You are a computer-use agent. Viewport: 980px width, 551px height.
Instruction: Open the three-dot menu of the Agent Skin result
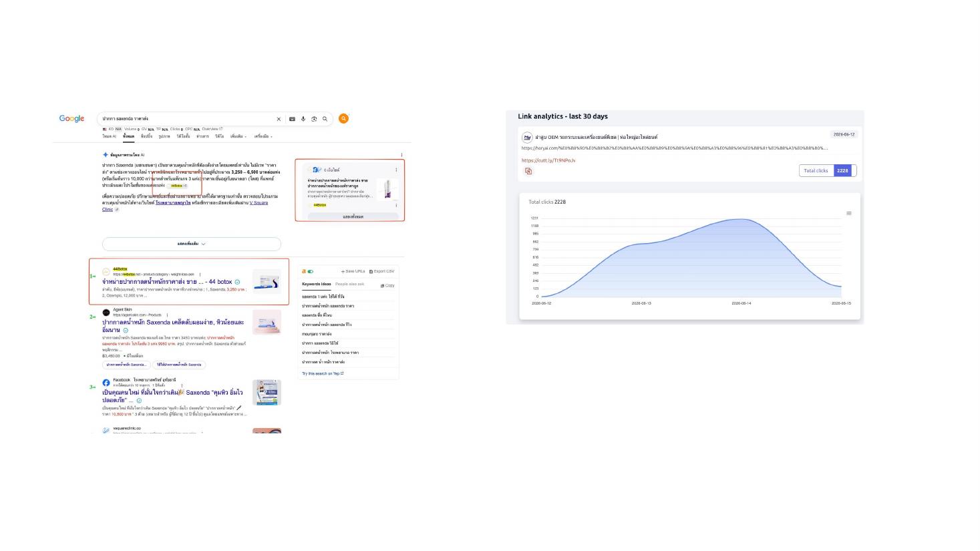pyautogui.click(x=167, y=315)
